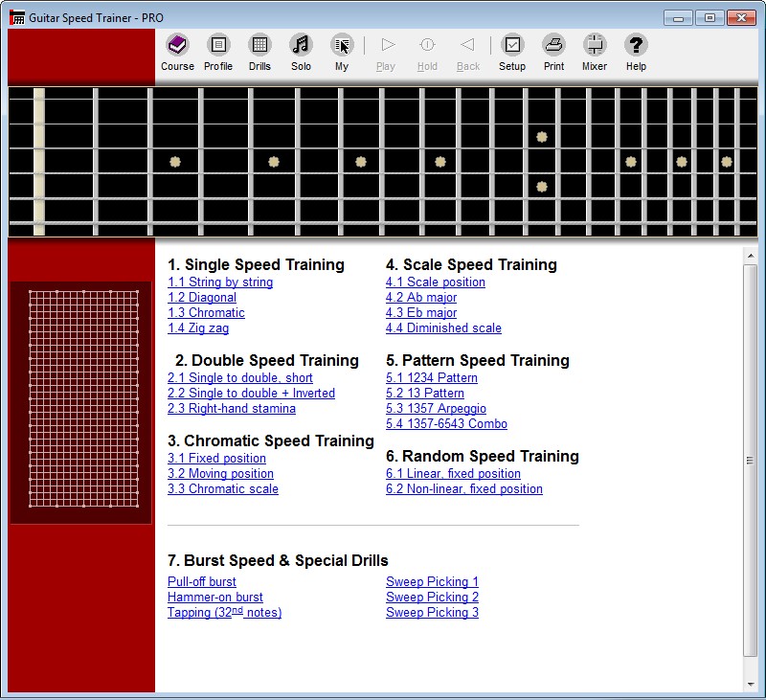Image resolution: width=766 pixels, height=700 pixels.
Task: Open lesson 1.1 String by string
Action: 220,282
